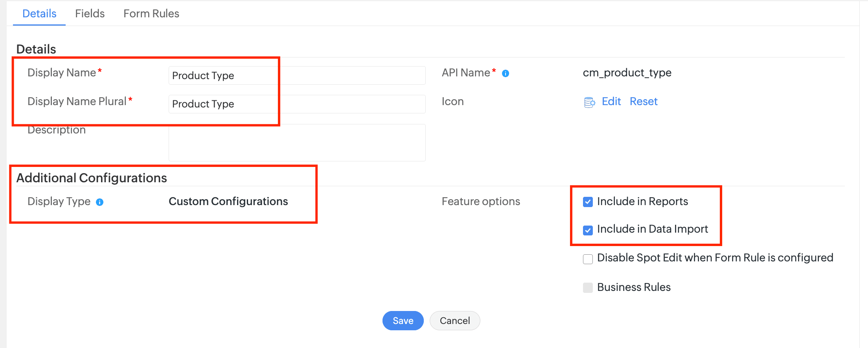Click the module icon beside Edit
The image size is (868, 348).
click(589, 102)
